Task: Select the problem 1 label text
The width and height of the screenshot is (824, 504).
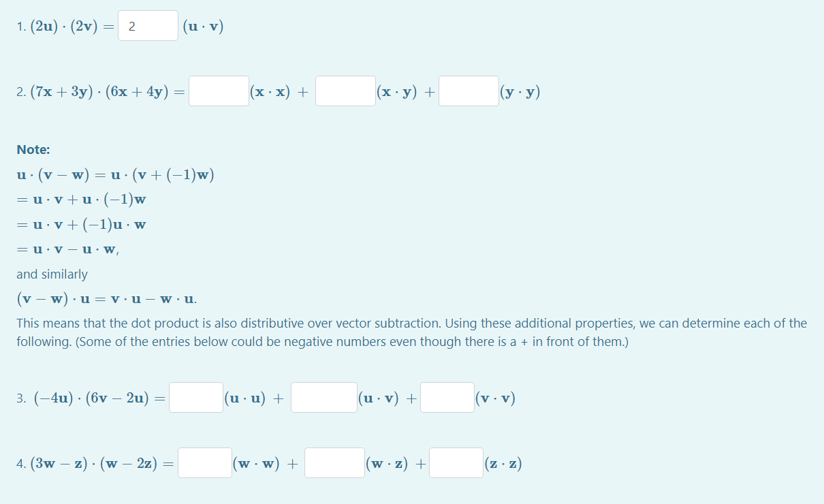Action: coord(22,25)
